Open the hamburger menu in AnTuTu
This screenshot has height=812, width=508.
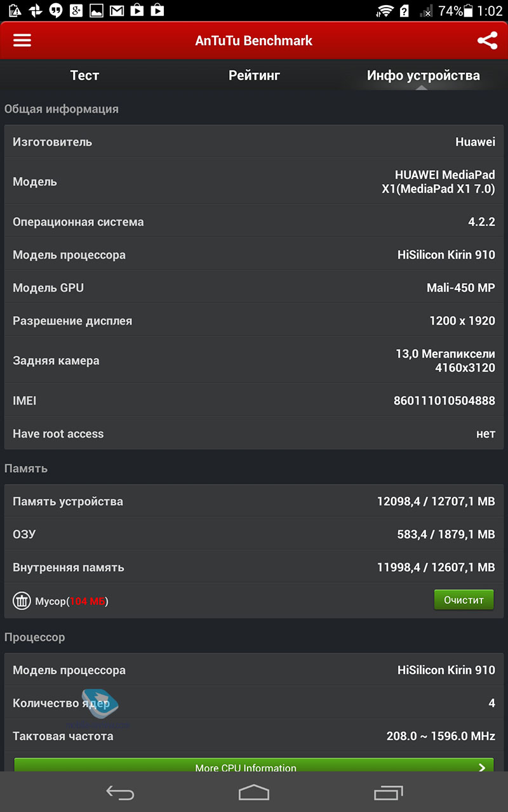click(22, 41)
